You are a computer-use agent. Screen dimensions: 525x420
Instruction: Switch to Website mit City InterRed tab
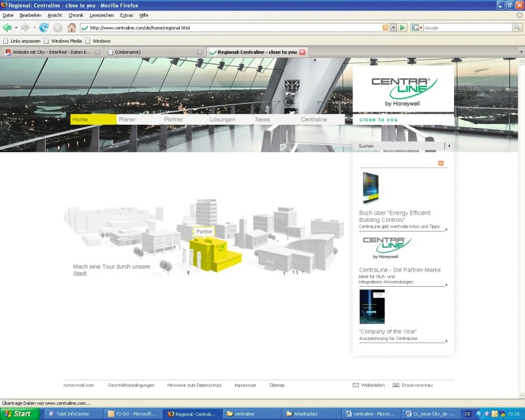[x=51, y=52]
